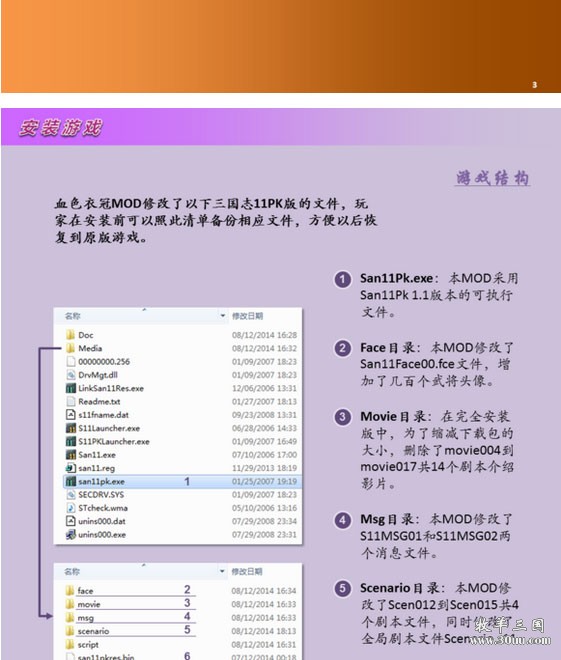Click the date 11/29/2013 18:19 of san11.reg
The image size is (561, 660).
coord(264,468)
